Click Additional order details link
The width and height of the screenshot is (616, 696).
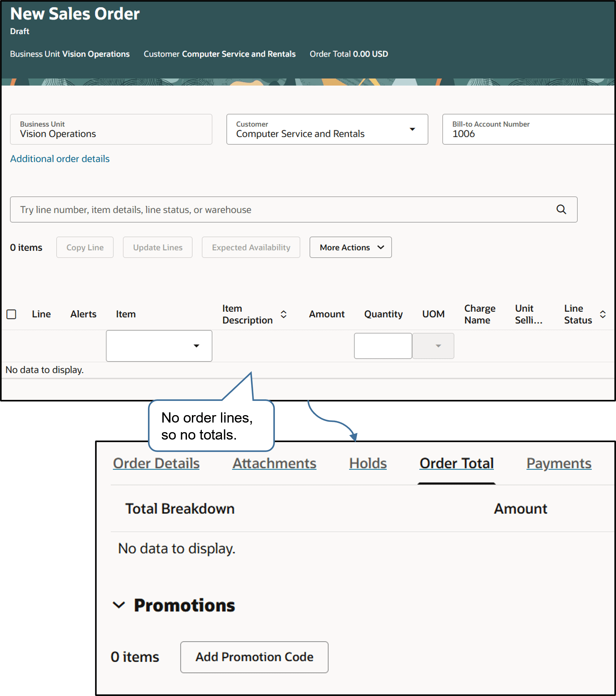60,159
